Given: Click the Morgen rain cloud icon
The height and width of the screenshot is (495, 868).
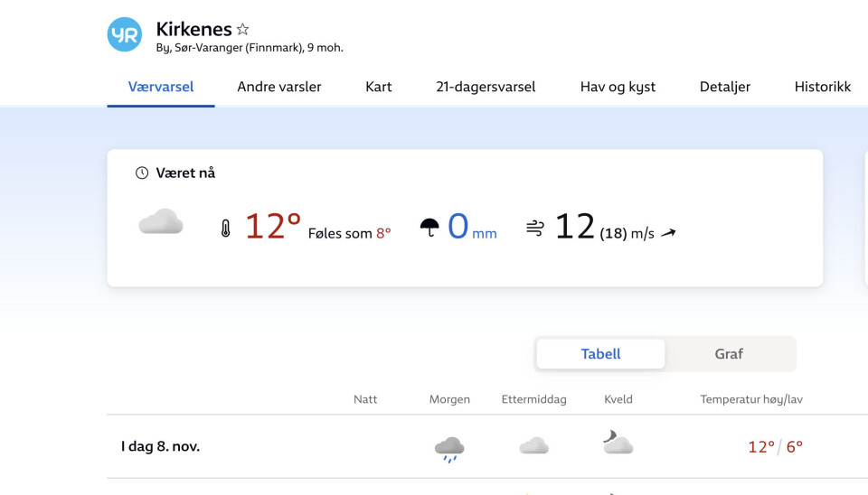Looking at the screenshot, I should coord(449,447).
